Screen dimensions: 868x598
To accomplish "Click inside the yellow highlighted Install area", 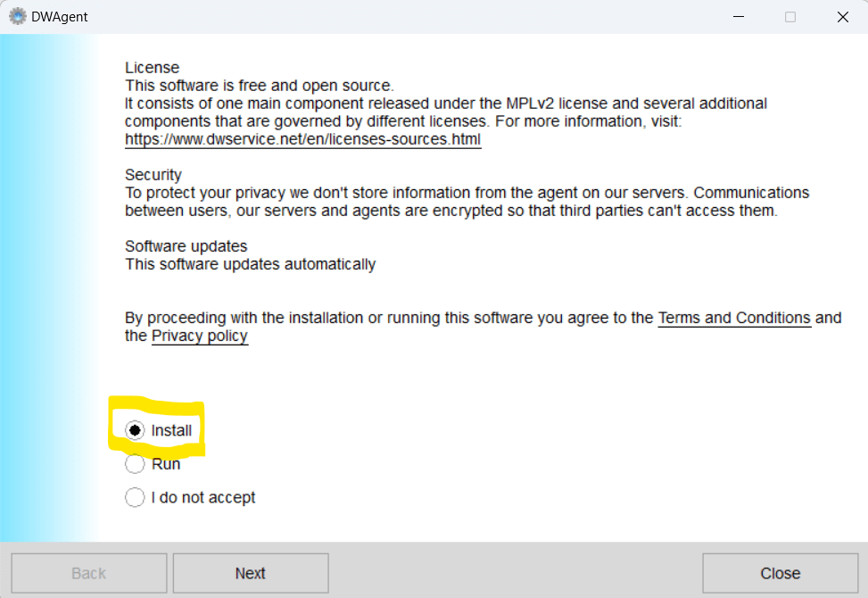I will click(156, 429).
